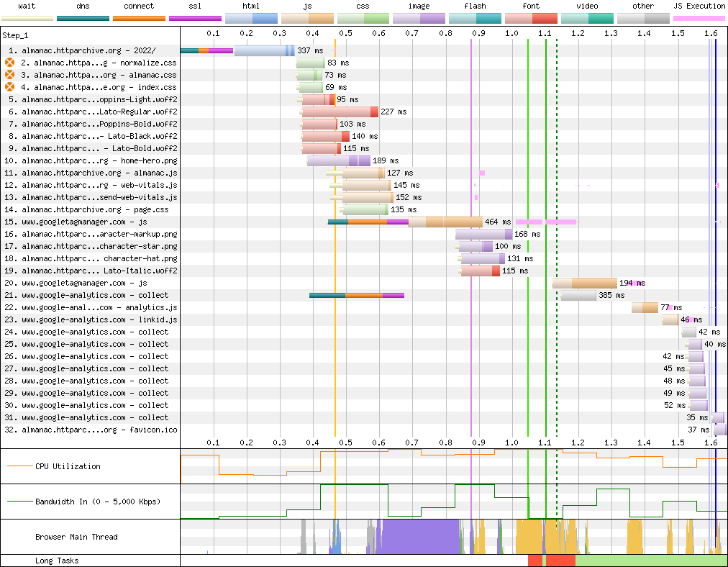728x567 pixels.
Task: Click the Bandwidth In graph label
Action: click(97, 502)
